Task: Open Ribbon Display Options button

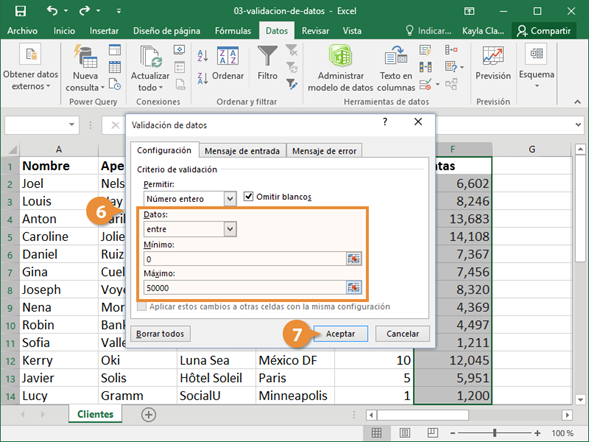Action: coord(469,11)
